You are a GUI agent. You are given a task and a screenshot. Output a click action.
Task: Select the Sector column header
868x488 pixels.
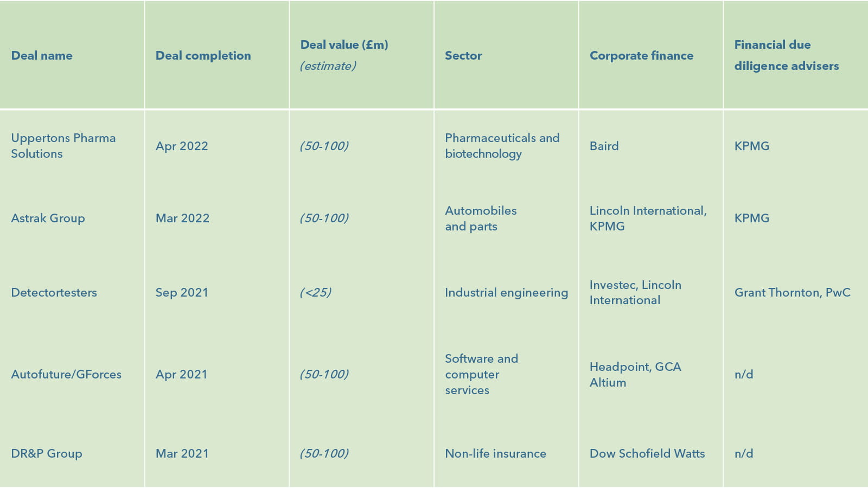pyautogui.click(x=463, y=55)
